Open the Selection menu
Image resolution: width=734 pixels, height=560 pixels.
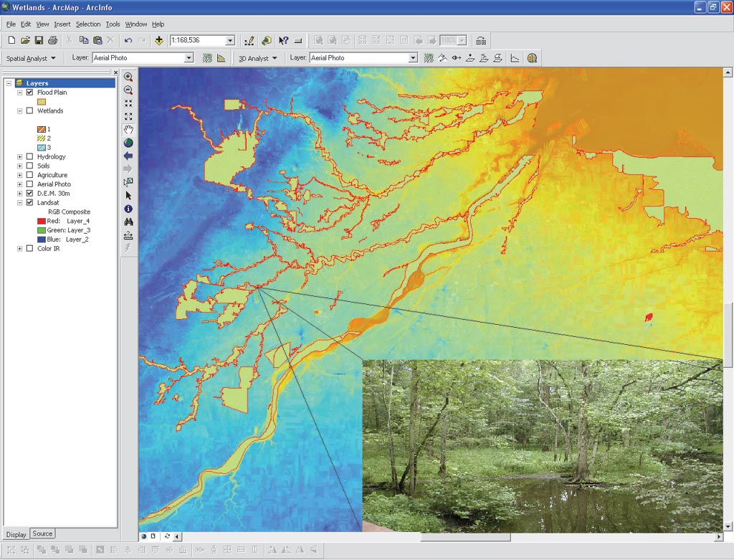[x=88, y=24]
